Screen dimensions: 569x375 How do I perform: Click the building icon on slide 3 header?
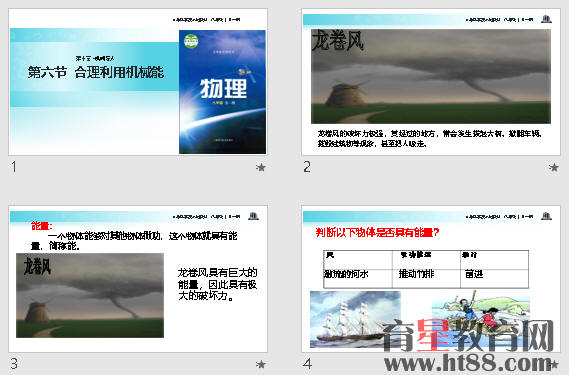tap(253, 216)
